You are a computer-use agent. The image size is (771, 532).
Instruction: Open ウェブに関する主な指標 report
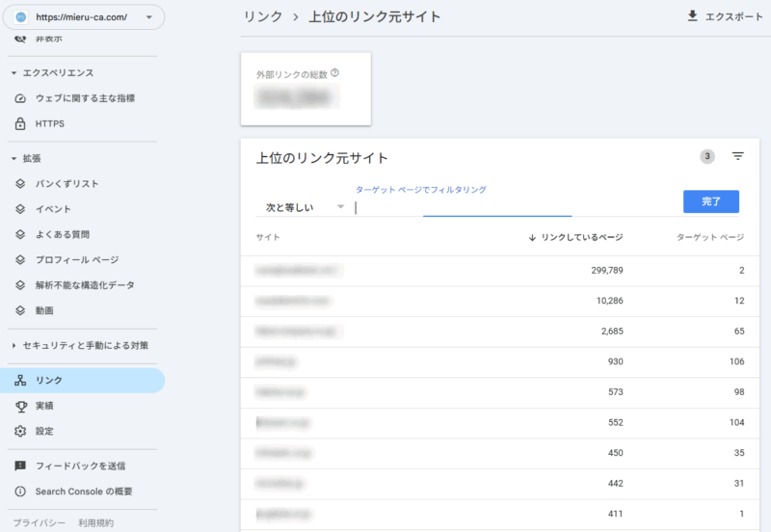(x=85, y=98)
